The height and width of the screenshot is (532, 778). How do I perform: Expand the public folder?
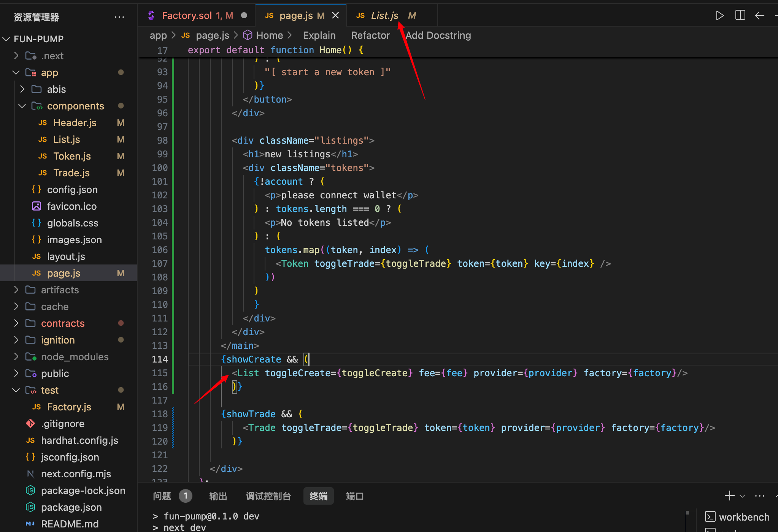pyautogui.click(x=16, y=374)
